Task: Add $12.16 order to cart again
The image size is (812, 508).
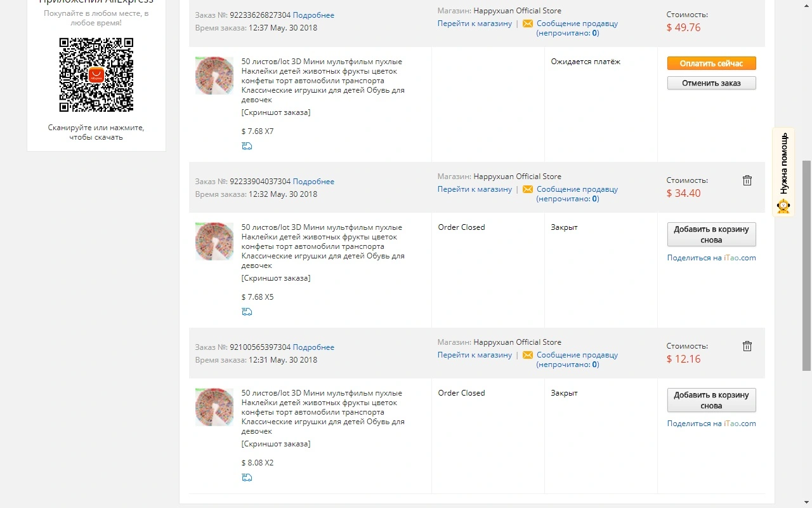Action: click(x=711, y=400)
